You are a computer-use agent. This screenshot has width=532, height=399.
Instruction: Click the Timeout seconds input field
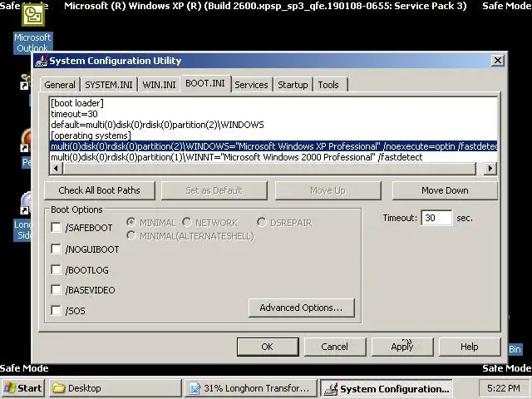coord(436,218)
